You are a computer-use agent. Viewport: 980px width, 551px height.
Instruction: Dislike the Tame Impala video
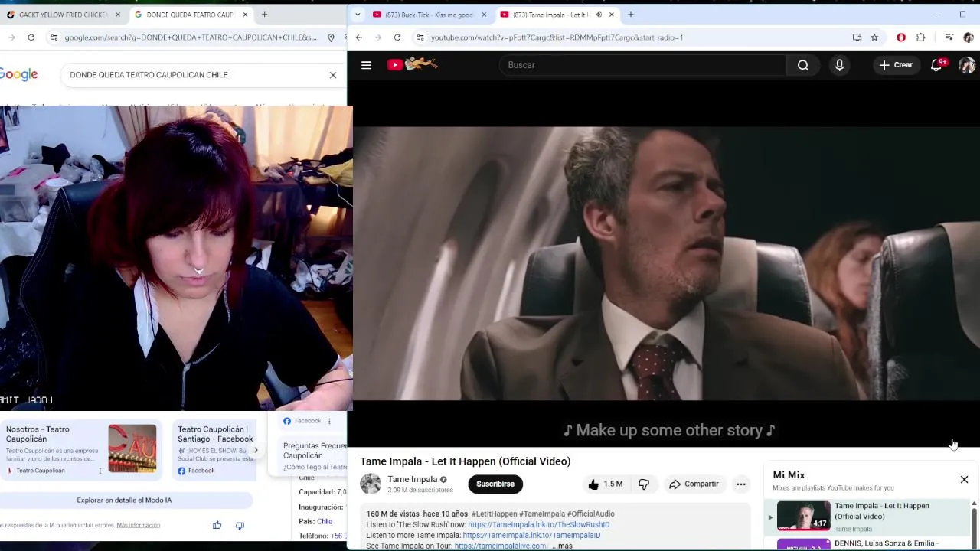pos(644,484)
